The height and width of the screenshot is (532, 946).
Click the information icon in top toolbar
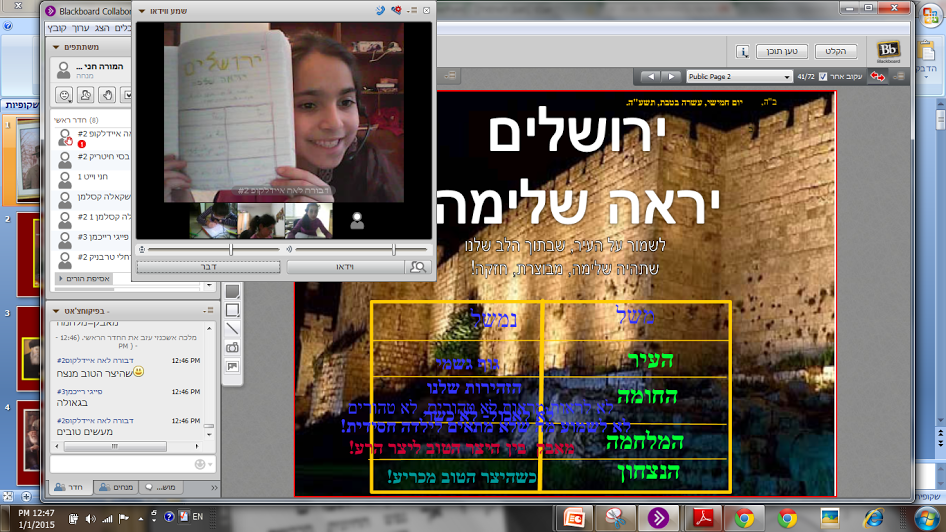[x=743, y=52]
